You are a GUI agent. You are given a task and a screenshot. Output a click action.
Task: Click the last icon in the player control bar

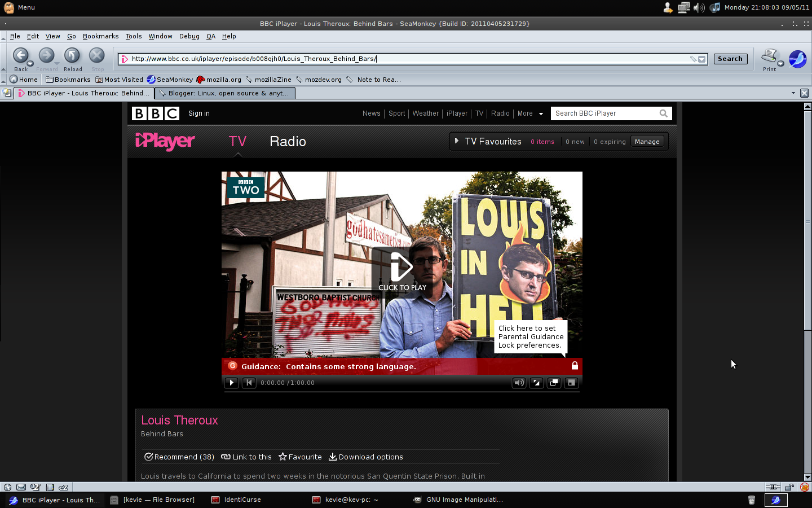(571, 383)
